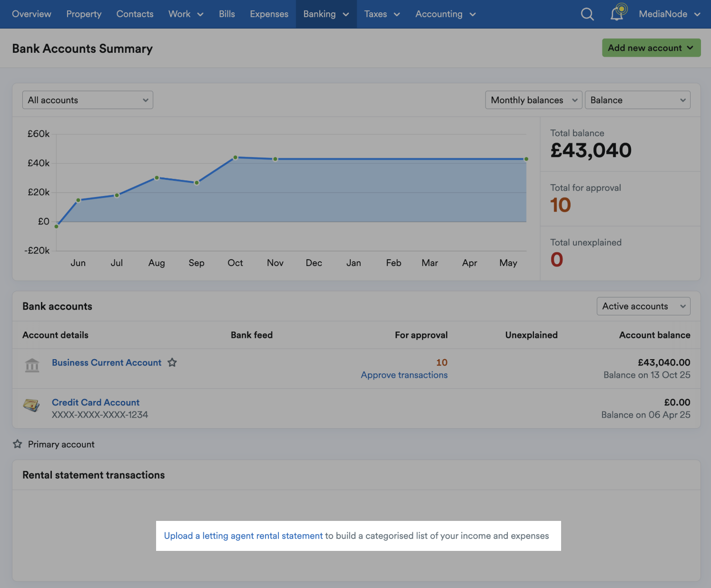Open the All accounts filter dropdown
The height and width of the screenshot is (588, 711).
tap(88, 100)
